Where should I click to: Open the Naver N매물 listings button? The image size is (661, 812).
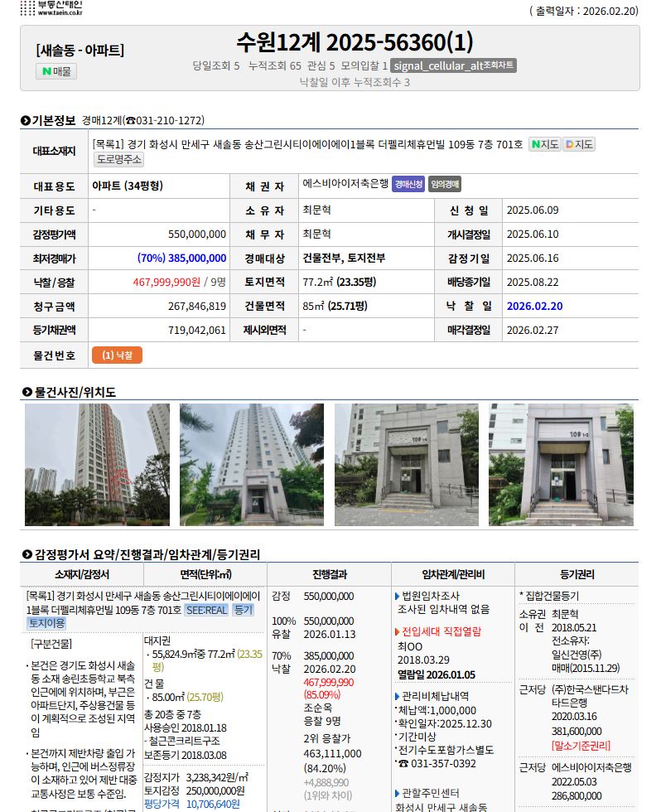click(x=57, y=71)
